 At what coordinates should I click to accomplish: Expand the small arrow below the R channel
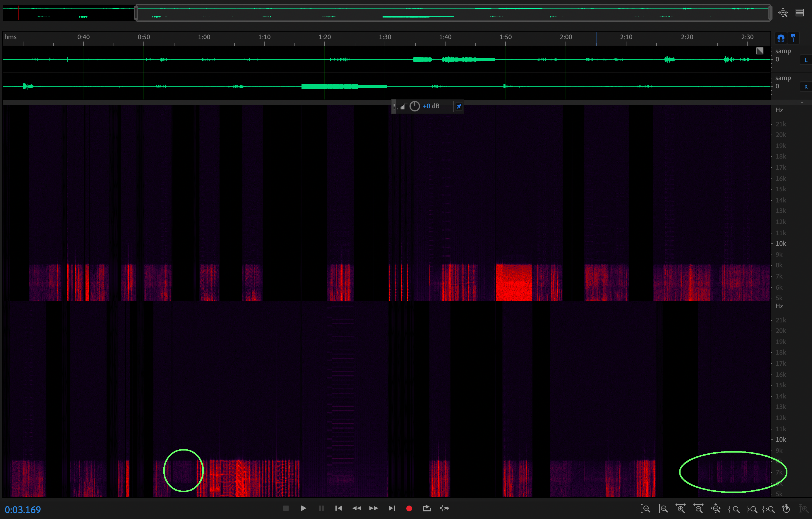(802, 102)
